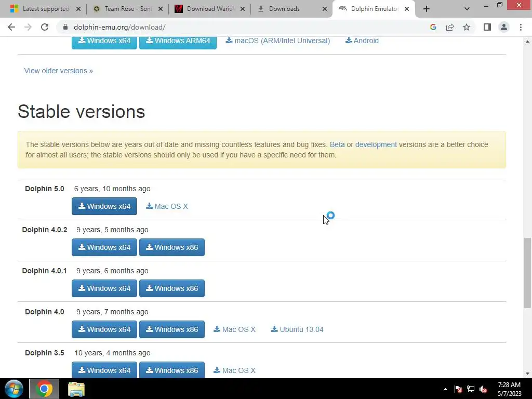Click the muted volume tray icon
532x399 pixels.
[x=484, y=389]
